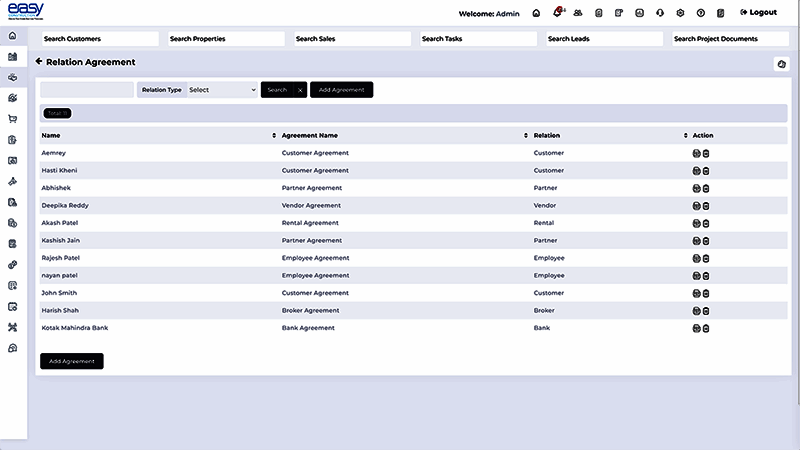The width and height of the screenshot is (800, 450).
Task: Click the Logout link
Action: click(758, 12)
